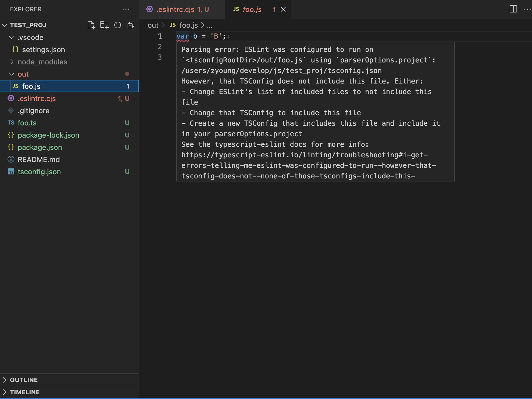The height and width of the screenshot is (399, 532).
Task: Click the EXPLORER panel title
Action: tap(26, 9)
